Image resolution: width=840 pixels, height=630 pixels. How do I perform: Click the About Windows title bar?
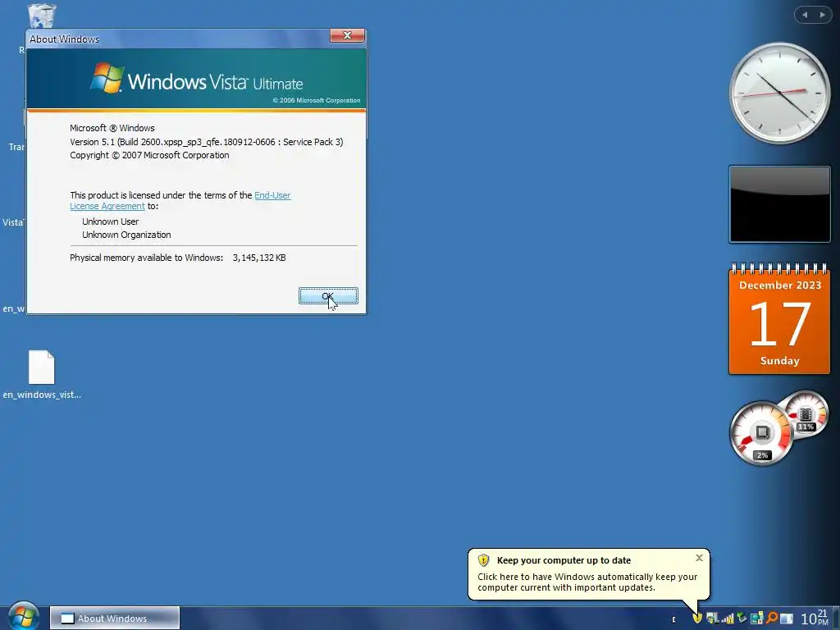coord(177,39)
